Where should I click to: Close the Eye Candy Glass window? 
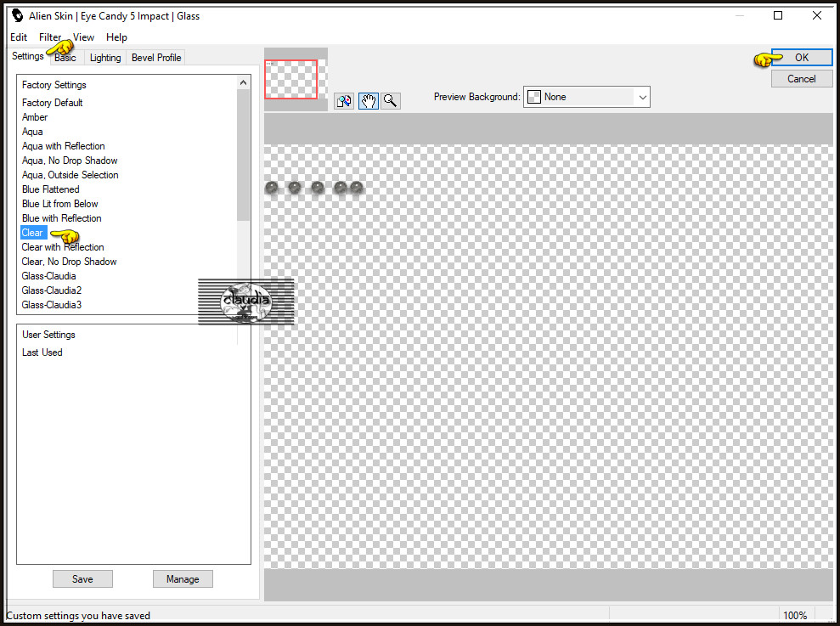816,15
